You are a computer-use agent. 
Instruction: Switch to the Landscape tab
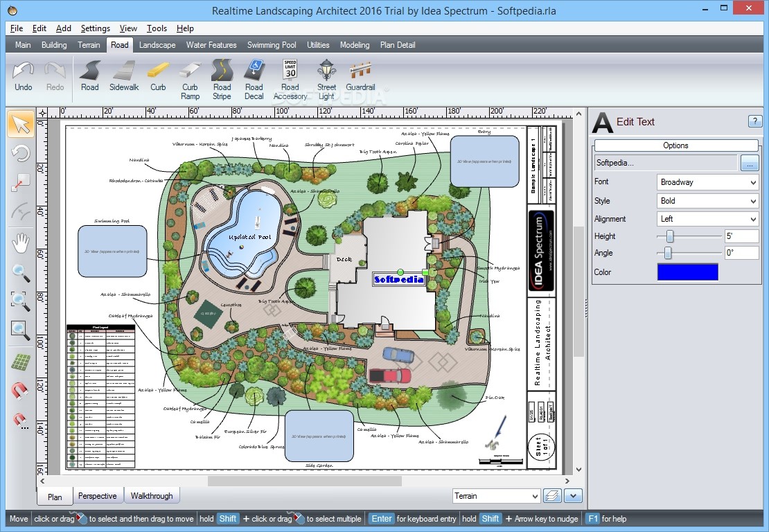pos(157,44)
